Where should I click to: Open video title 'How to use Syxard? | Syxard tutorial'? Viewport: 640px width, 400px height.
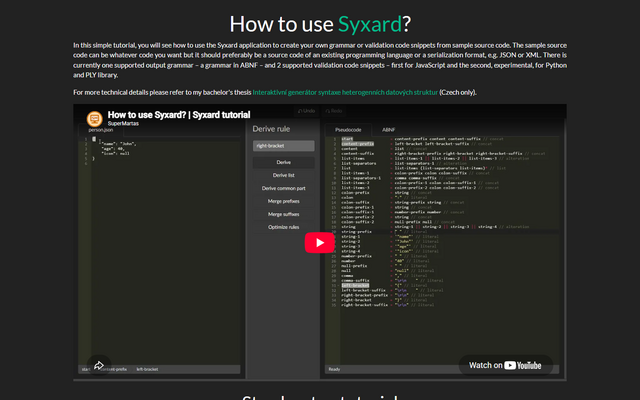pos(179,115)
